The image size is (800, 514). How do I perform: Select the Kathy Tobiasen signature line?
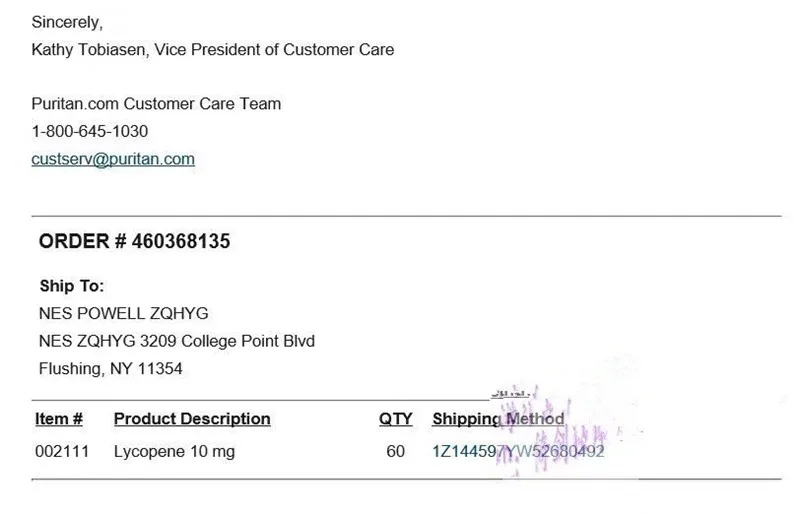coord(213,49)
